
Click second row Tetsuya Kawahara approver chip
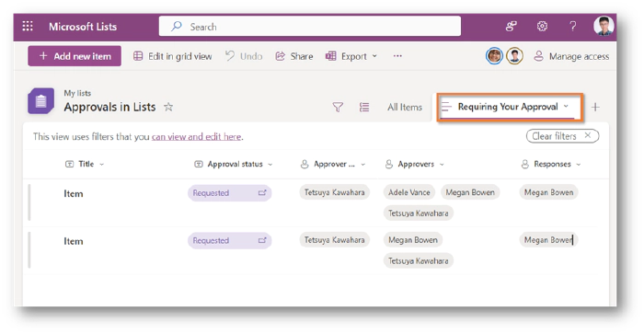pos(334,240)
